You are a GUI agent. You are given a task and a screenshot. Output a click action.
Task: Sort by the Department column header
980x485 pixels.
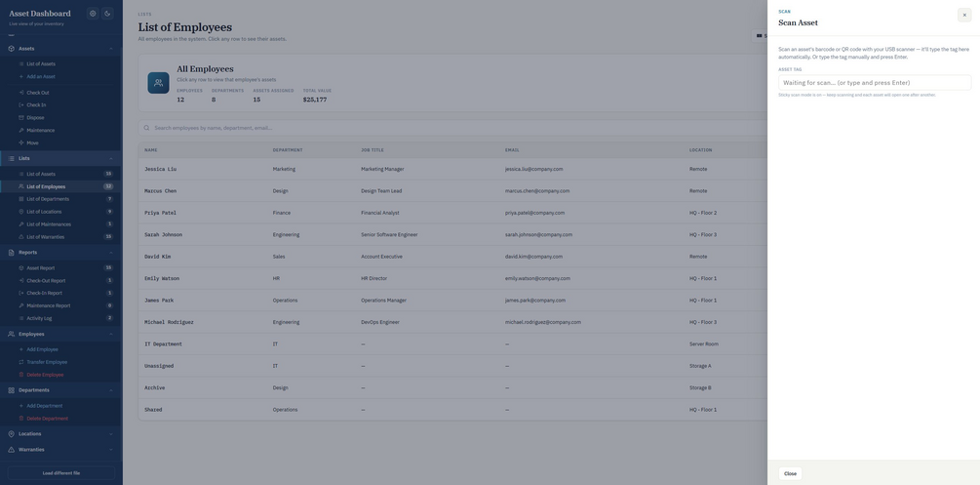point(288,150)
